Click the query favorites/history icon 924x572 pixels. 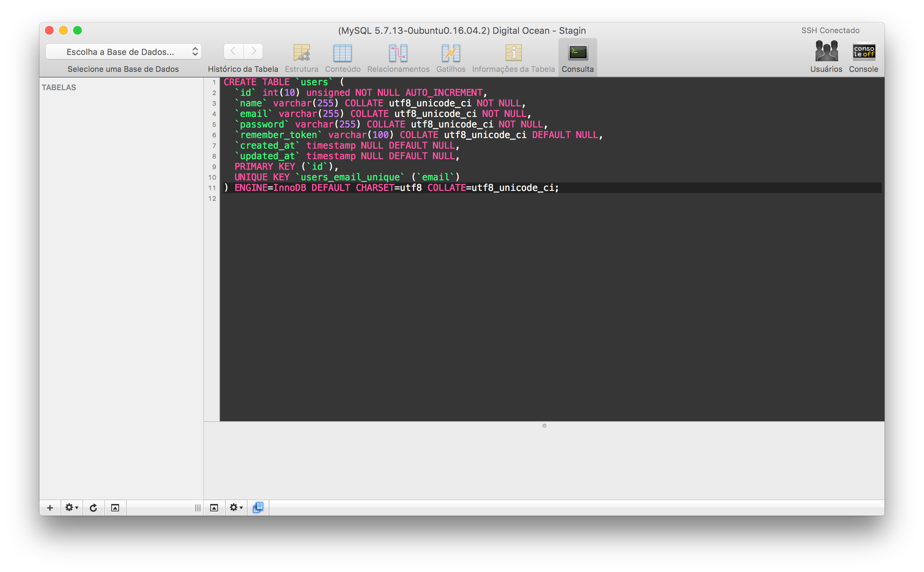click(x=258, y=508)
